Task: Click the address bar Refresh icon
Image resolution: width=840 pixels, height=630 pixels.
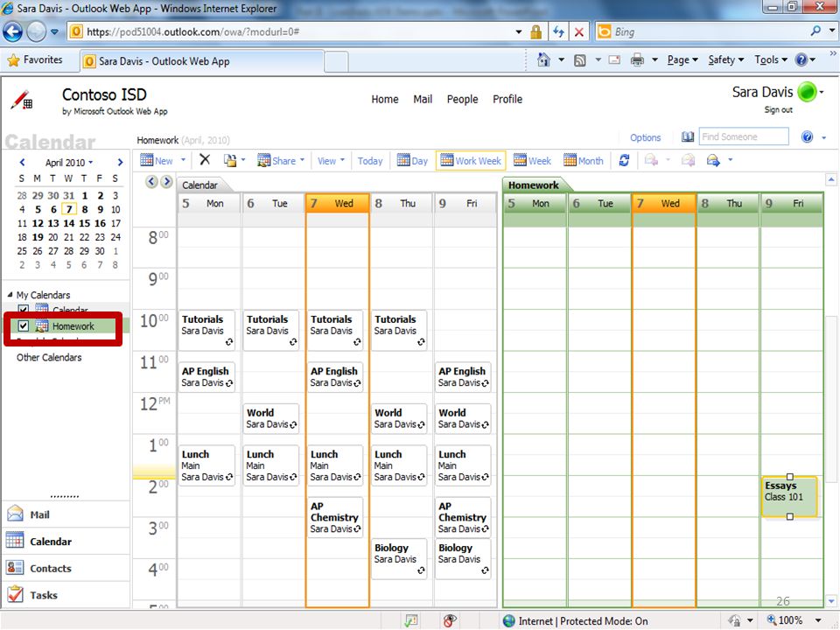Action: (x=559, y=32)
